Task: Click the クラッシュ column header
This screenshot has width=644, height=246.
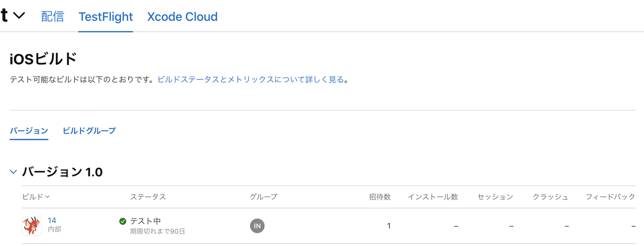Action: click(551, 197)
